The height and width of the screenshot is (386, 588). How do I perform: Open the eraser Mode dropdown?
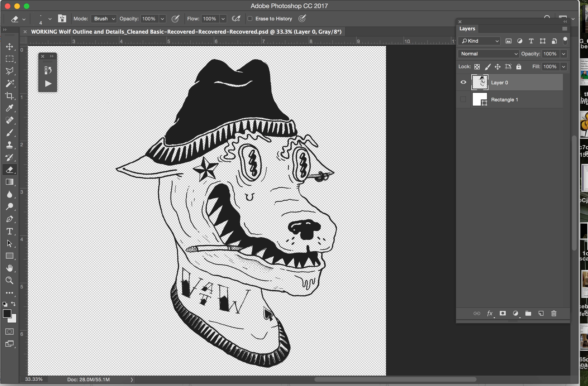[x=104, y=19]
